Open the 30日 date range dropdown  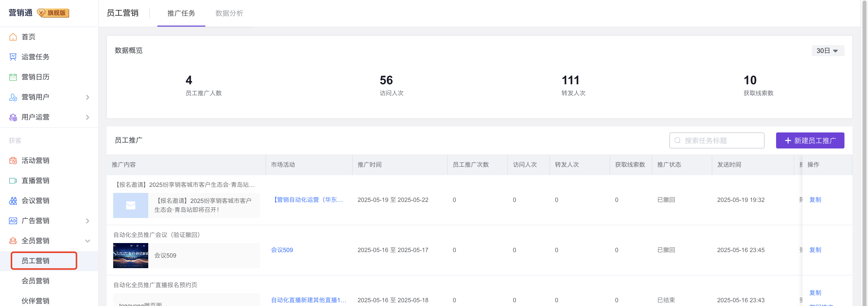pos(828,51)
